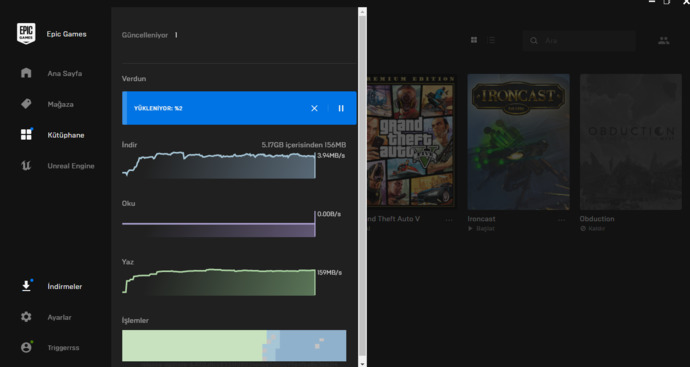Click the 5.17GB içerisinden 156MB text
This screenshot has width=690, height=367.
pos(304,145)
